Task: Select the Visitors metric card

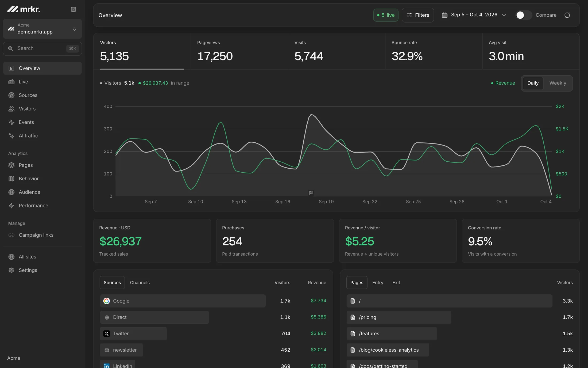Action: pos(142,51)
